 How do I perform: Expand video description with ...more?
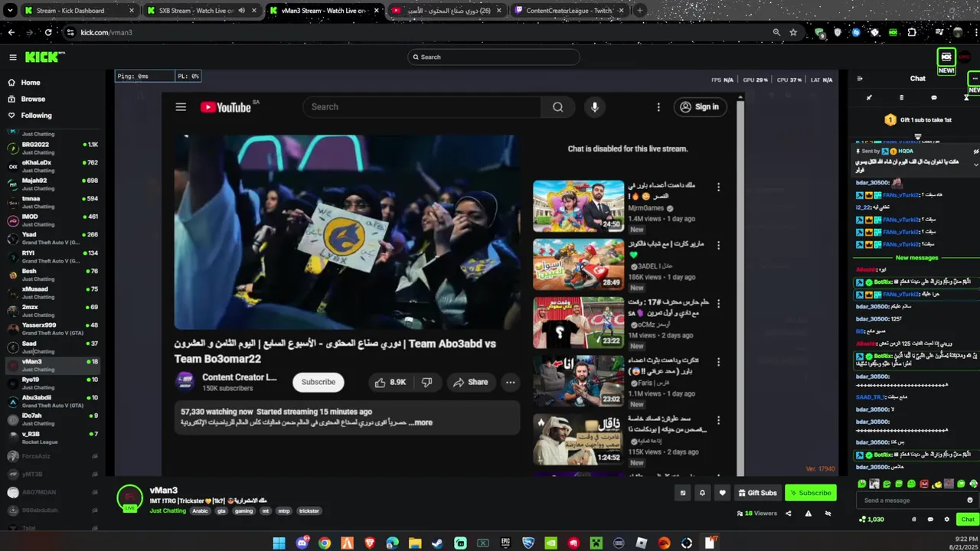click(x=420, y=422)
